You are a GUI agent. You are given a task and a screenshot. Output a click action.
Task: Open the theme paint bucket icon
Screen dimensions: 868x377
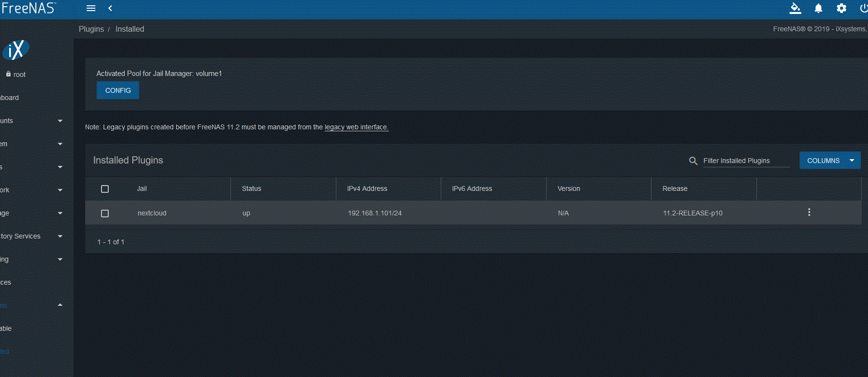click(x=795, y=8)
